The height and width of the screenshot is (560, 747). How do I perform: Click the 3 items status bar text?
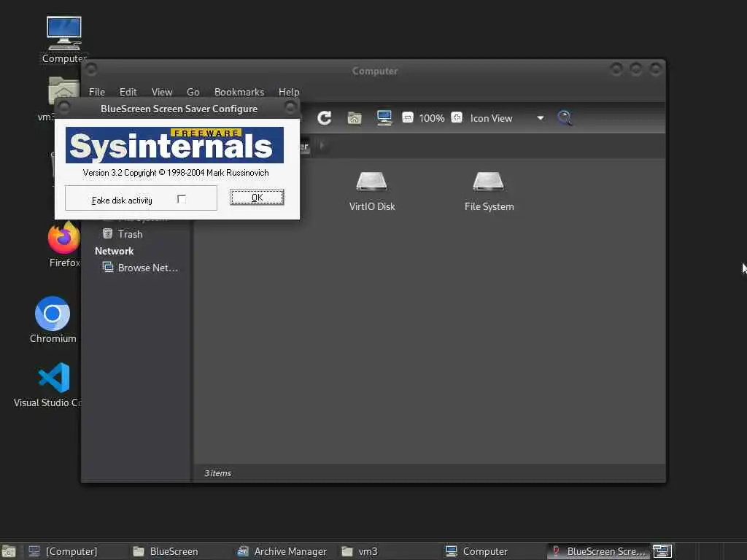coord(217,472)
